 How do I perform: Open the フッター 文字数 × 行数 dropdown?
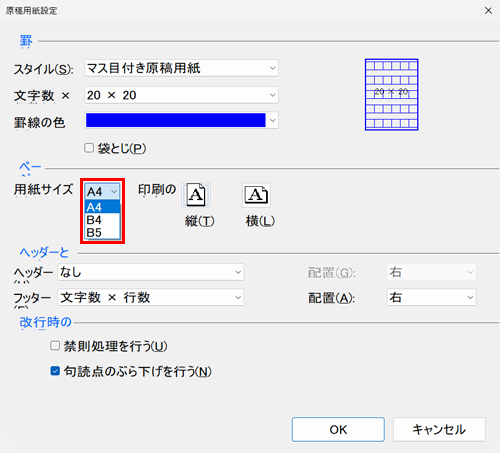pos(151,297)
